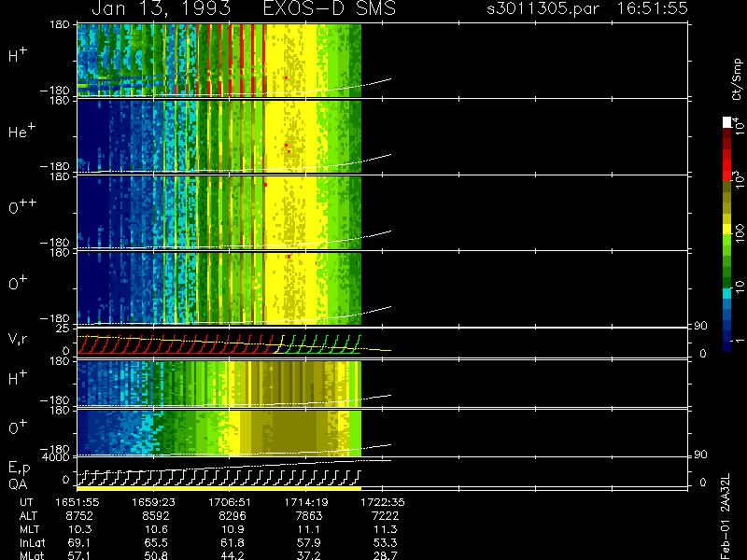
Task: Click the 'MLT' row label
Action: [29, 529]
